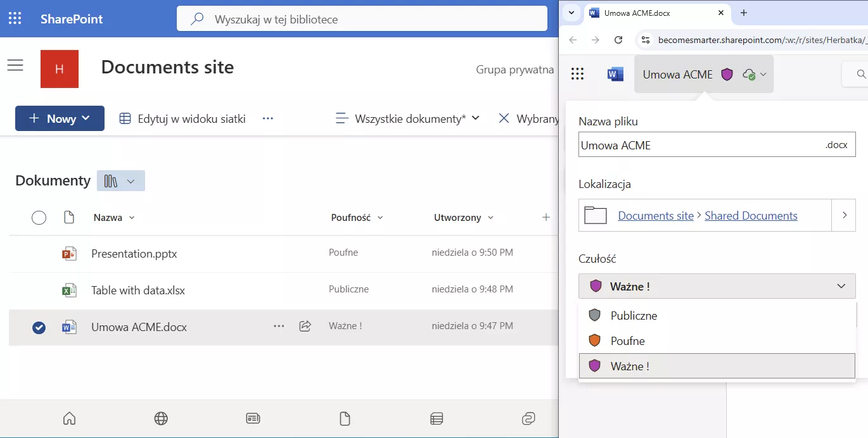Open the SharePoint app launcher grid
868x438 pixels.
click(15, 19)
